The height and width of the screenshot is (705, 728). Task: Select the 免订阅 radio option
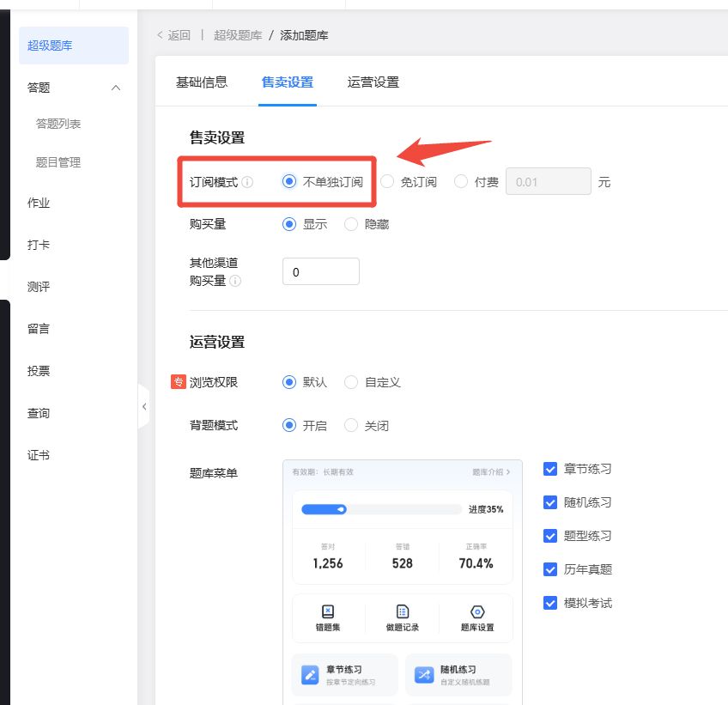(x=387, y=182)
